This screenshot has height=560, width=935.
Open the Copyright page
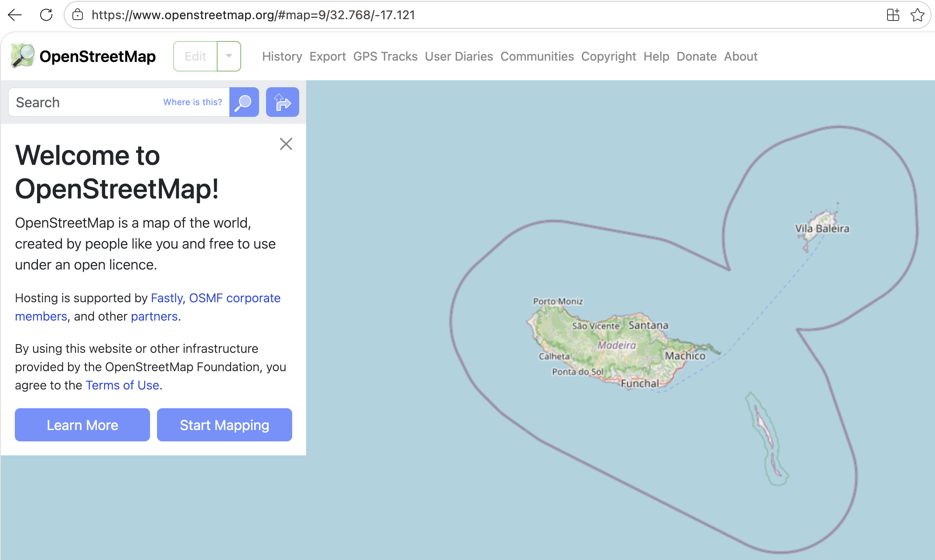(608, 56)
